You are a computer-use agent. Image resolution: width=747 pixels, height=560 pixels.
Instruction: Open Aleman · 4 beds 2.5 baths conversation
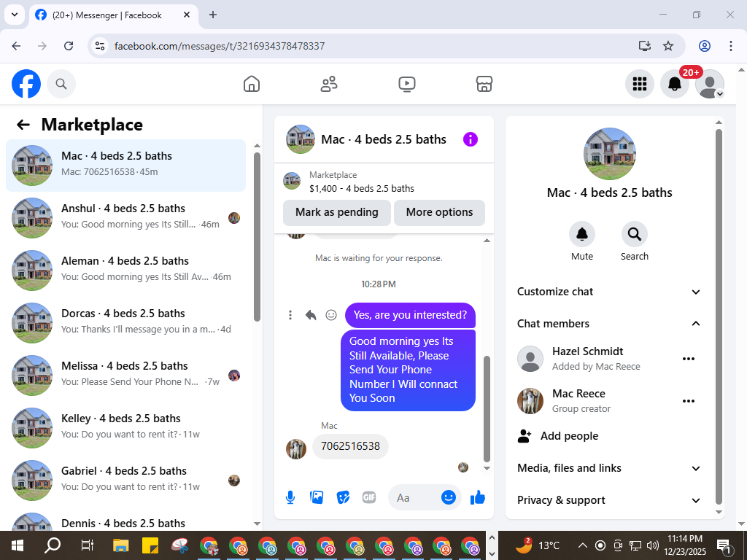(125, 271)
